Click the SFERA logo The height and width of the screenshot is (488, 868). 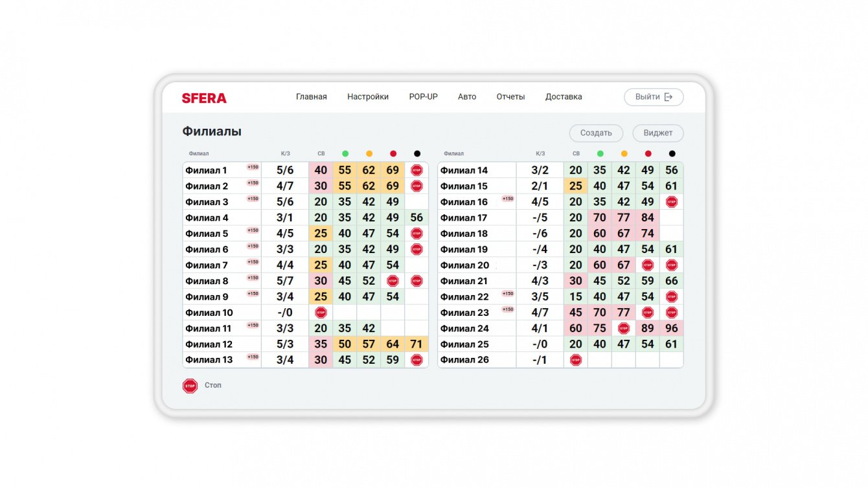tap(204, 98)
